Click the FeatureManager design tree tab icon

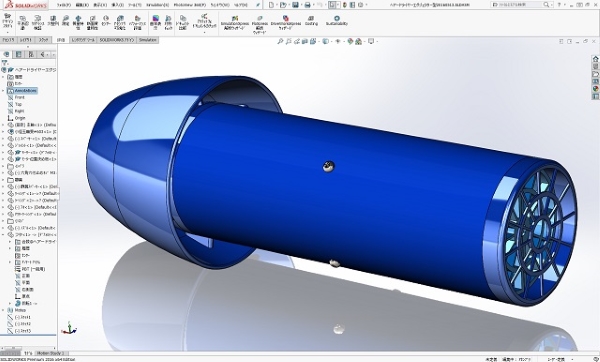pos(6,54)
